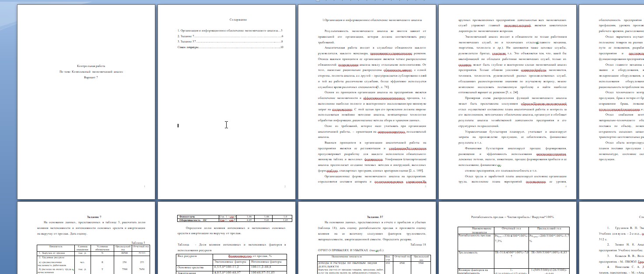Click the "Таблица 18" caption
The height and width of the screenshot is (274, 644).
coord(419,244)
